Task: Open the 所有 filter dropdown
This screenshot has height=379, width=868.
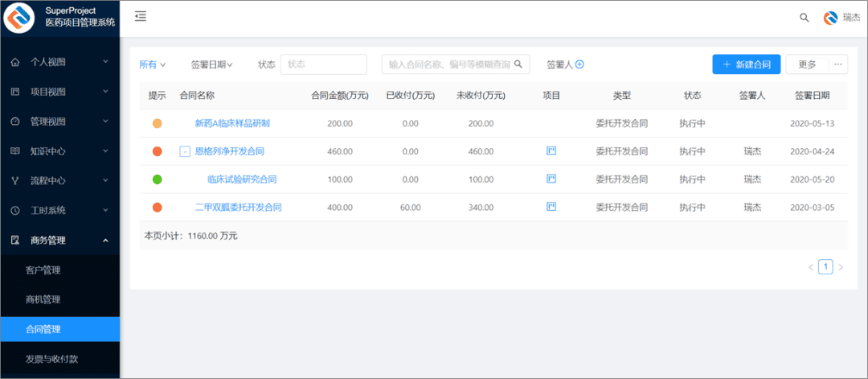Action: coord(152,65)
